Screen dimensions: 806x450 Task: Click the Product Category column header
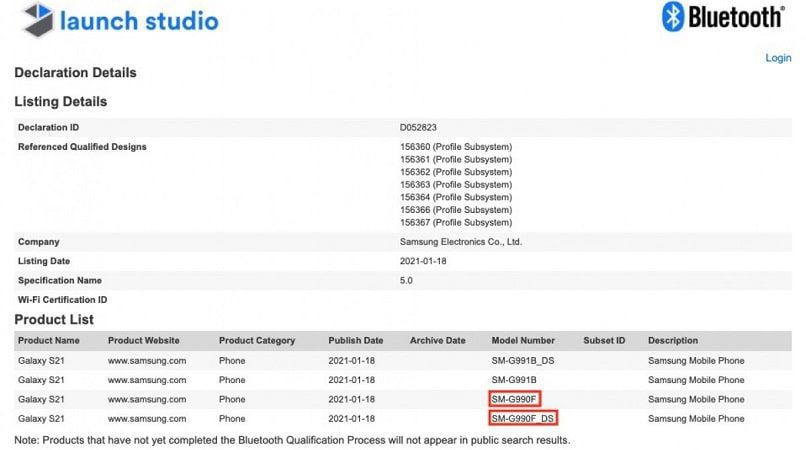[x=257, y=340]
